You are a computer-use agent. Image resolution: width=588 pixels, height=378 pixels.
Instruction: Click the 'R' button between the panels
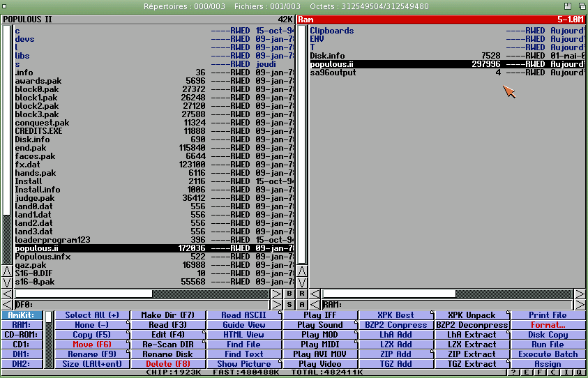[302, 294]
